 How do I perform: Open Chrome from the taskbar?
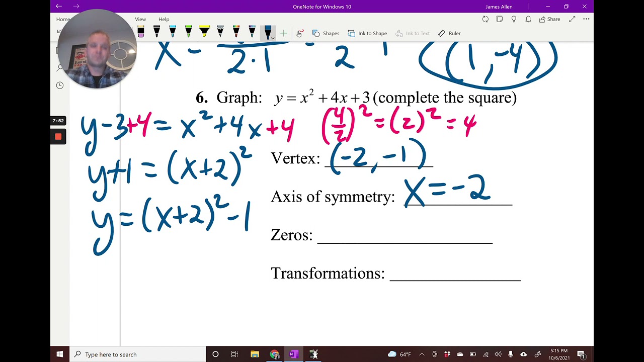tap(274, 354)
